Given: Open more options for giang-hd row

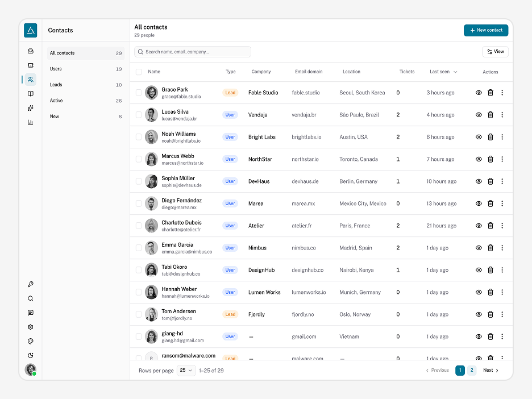Looking at the screenshot, I should click(502, 336).
